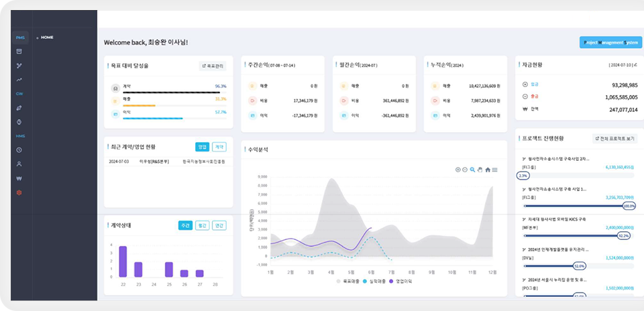Click the chart zoom-out minus icon
Viewport: 644px width, 311px height.
(465, 170)
